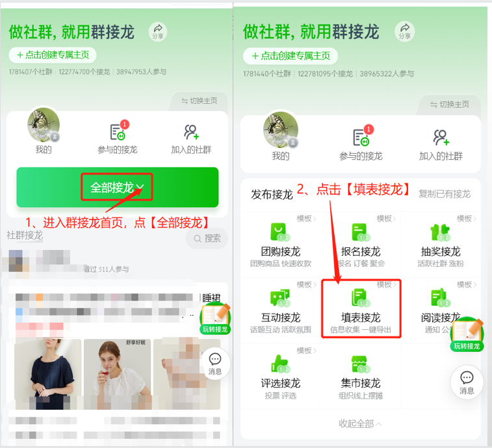
Task: Open 消息 bubble in right screen
Action: point(467,382)
